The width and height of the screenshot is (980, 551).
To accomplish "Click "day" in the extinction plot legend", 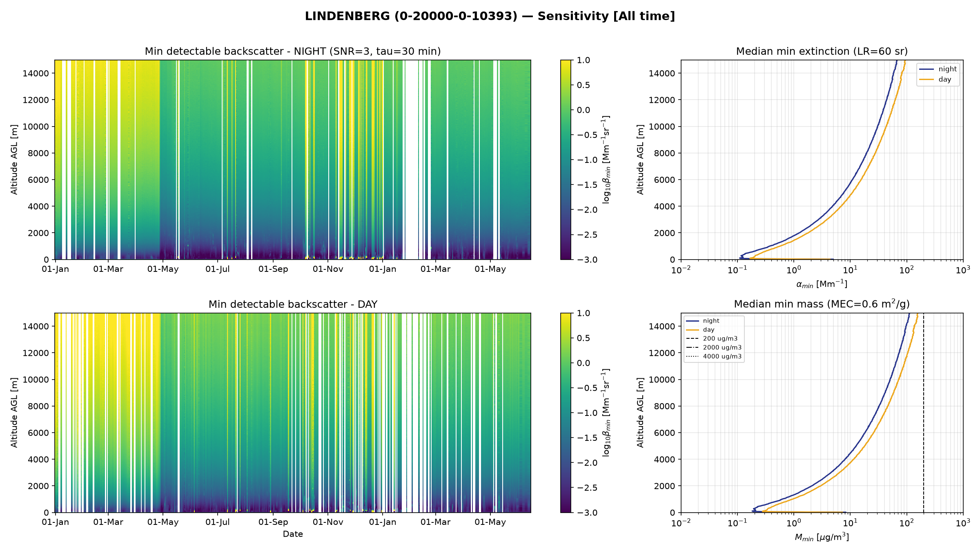I will point(944,79).
